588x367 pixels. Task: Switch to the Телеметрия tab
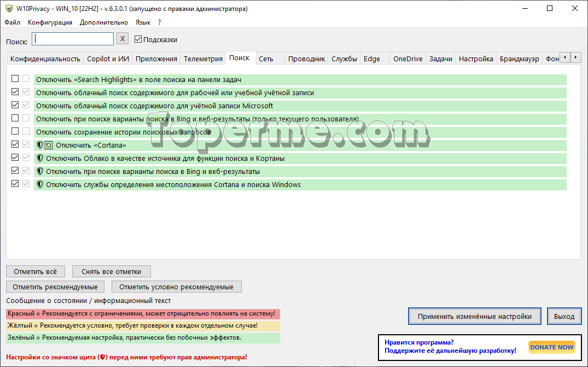click(203, 59)
